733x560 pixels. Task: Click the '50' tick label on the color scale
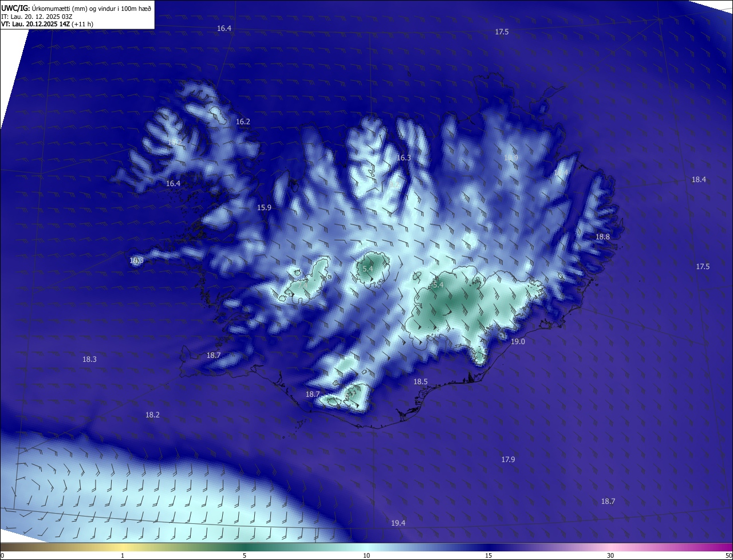pos(728,555)
